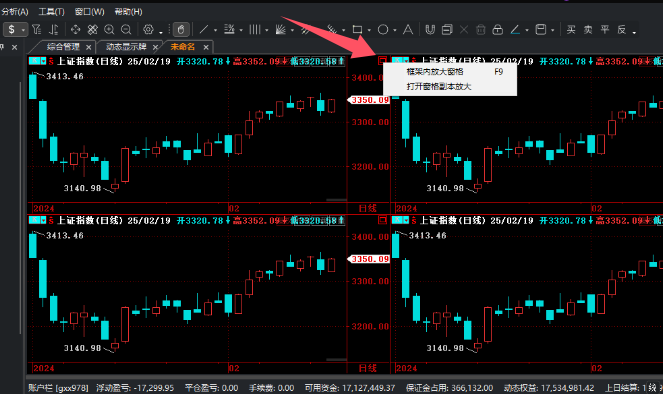Open the dropdown arrow beside the dollar button
Image resolution: width=663 pixels, height=394 pixels.
23,30
